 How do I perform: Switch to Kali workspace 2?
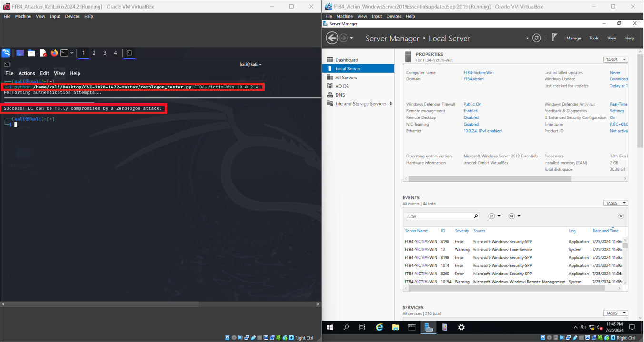coord(94,53)
